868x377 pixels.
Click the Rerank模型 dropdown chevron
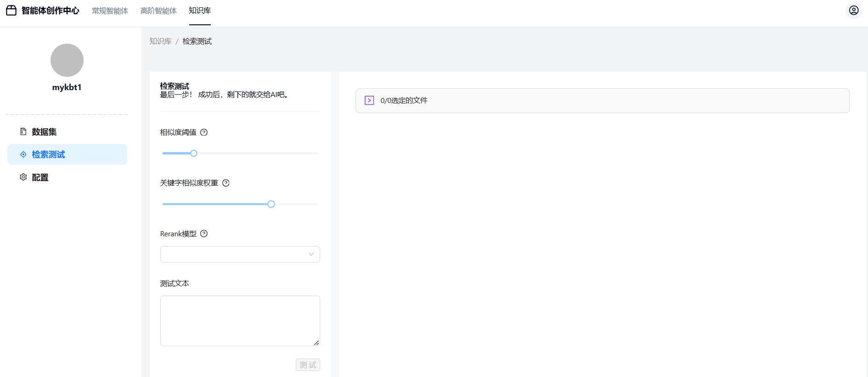click(311, 254)
